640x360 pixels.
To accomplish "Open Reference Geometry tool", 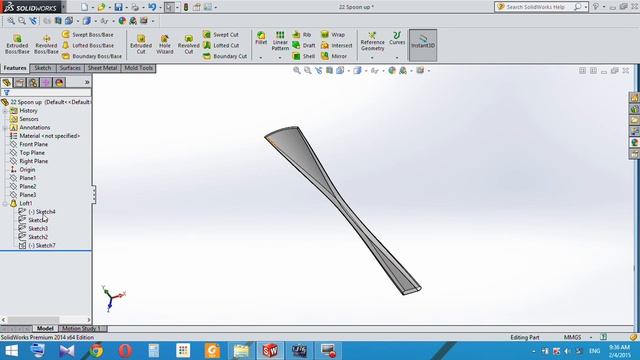I will (x=372, y=41).
